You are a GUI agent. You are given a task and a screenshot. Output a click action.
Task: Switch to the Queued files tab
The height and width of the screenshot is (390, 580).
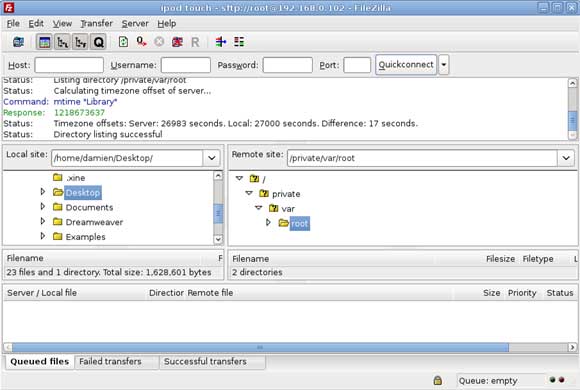[x=40, y=362]
